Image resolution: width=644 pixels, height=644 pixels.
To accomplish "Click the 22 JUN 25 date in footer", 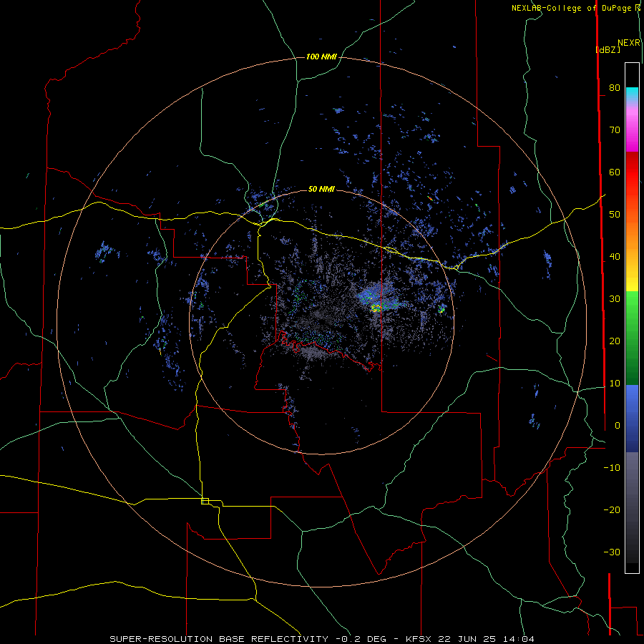I will (x=466, y=639).
